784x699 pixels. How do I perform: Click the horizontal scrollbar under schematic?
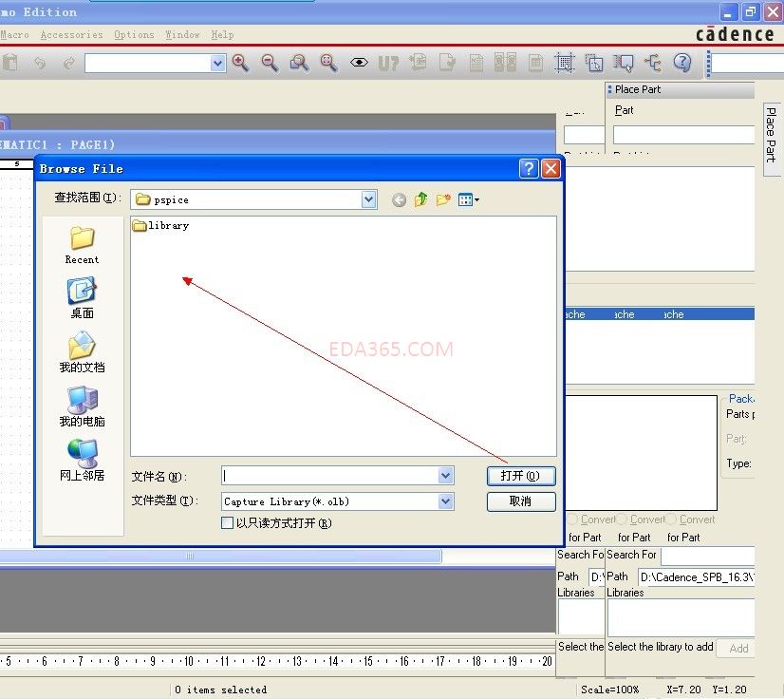click(220, 556)
